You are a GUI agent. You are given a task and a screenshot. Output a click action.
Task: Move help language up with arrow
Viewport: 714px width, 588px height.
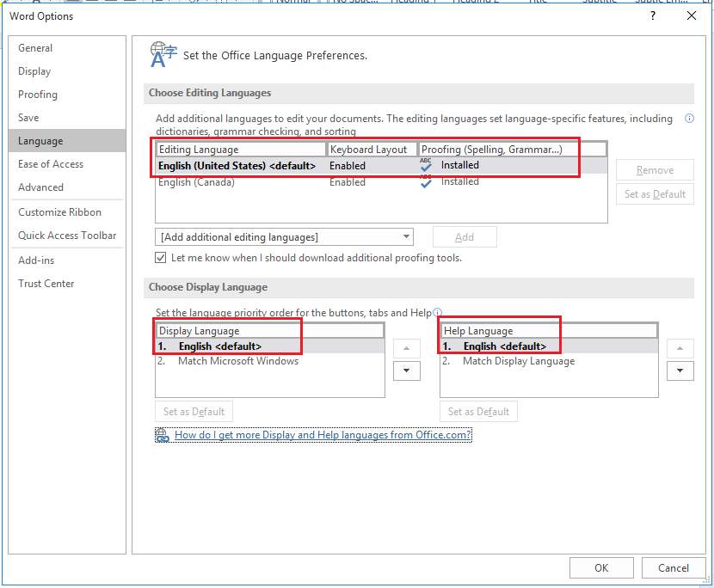pos(680,349)
